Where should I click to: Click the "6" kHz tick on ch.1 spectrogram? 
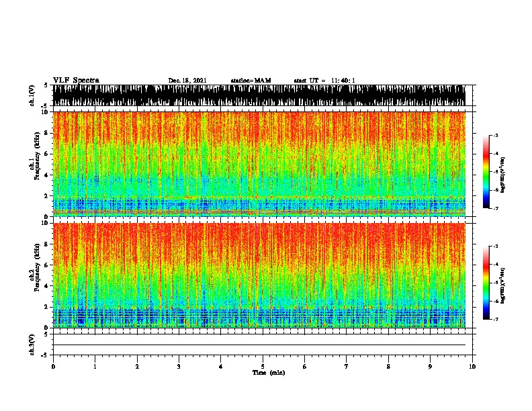coord(47,154)
